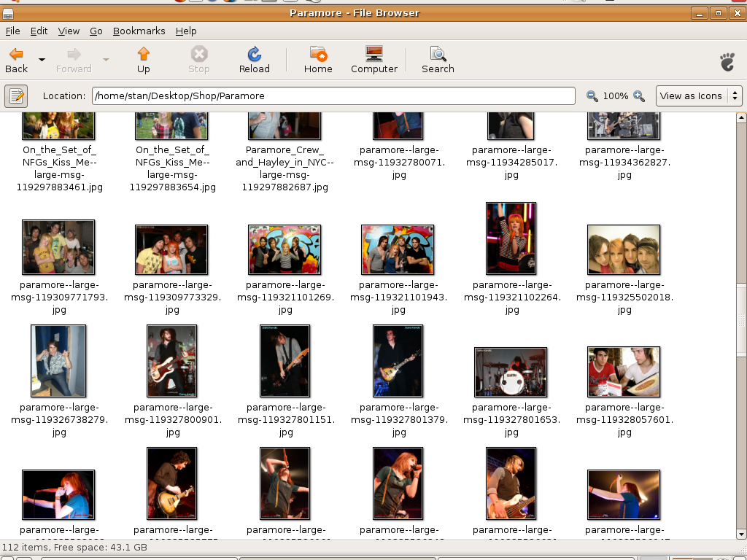The height and width of the screenshot is (560, 747).
Task: Click inside the Location path field
Action: click(333, 96)
